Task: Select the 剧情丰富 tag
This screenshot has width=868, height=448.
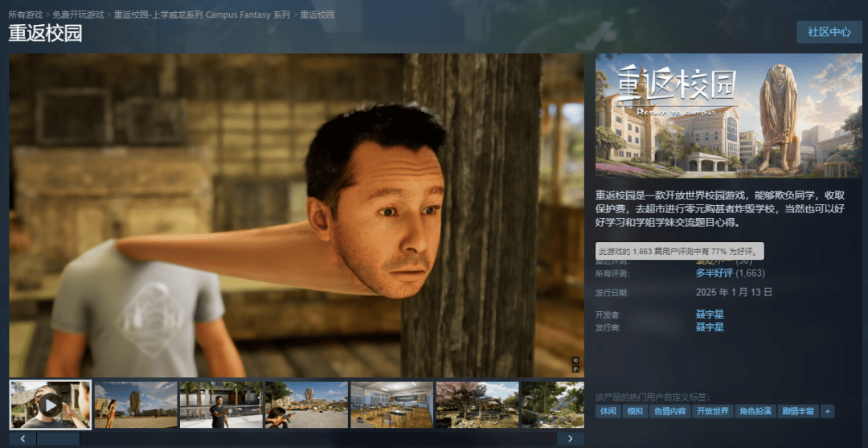Action: (797, 411)
